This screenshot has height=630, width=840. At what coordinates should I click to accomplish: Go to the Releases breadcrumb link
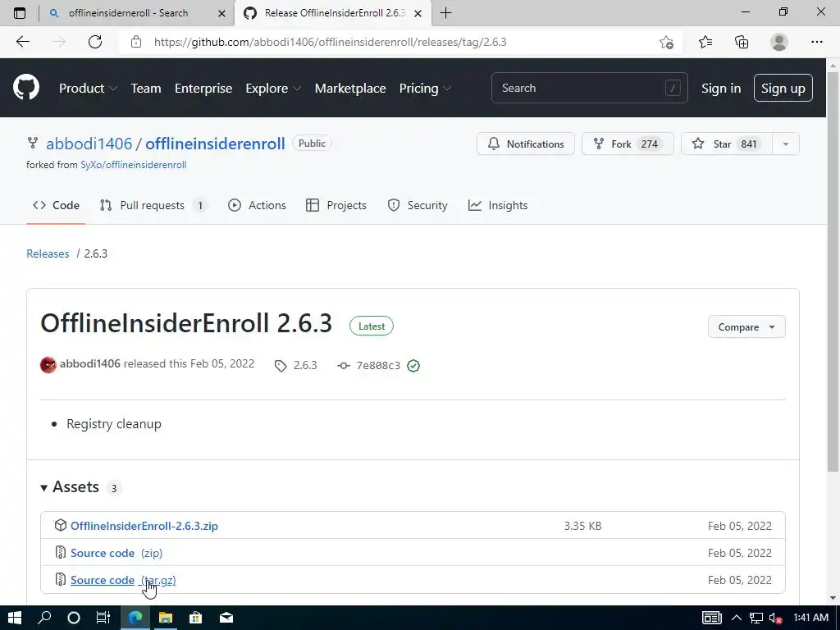click(48, 253)
